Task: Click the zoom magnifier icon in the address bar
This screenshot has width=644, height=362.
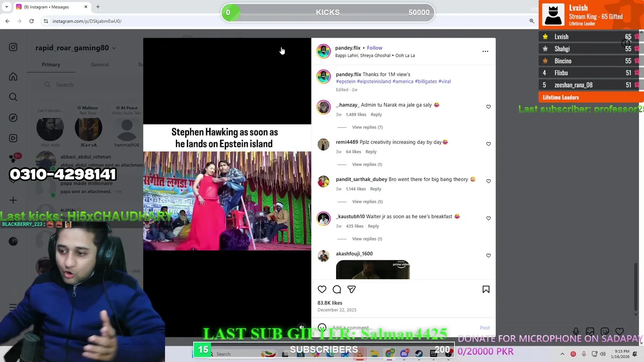Action: [x=532, y=21]
